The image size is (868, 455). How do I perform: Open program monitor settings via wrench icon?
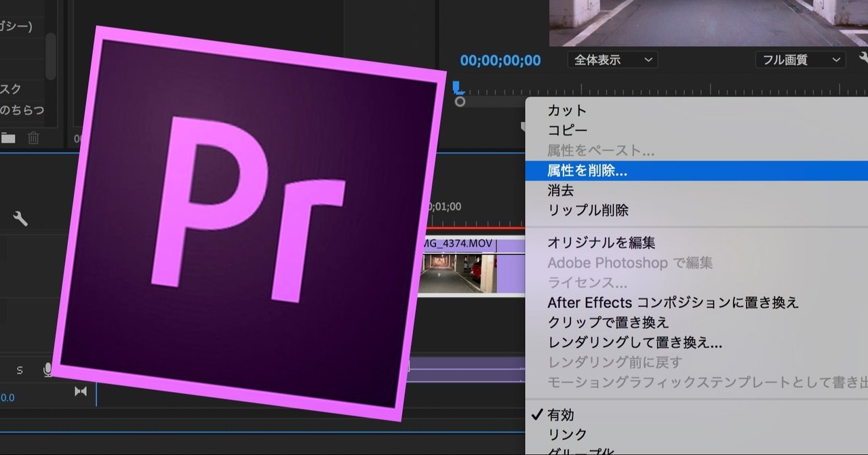pos(862,58)
